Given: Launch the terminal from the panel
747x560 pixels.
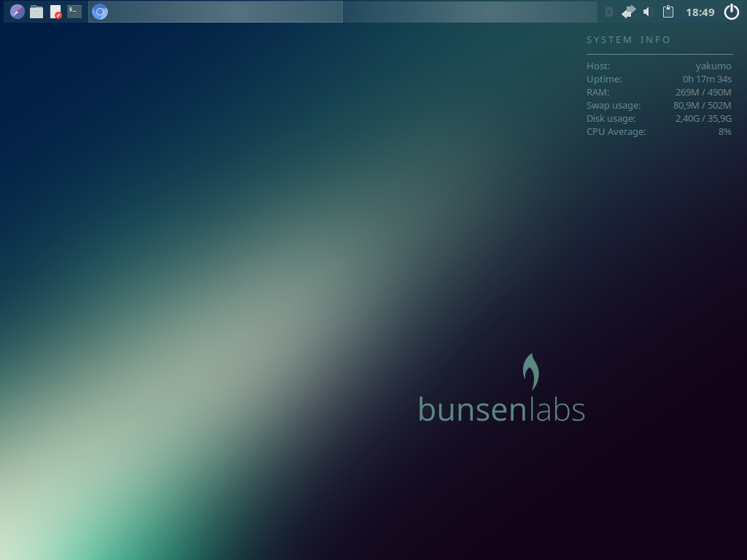Looking at the screenshot, I should tap(74, 12).
